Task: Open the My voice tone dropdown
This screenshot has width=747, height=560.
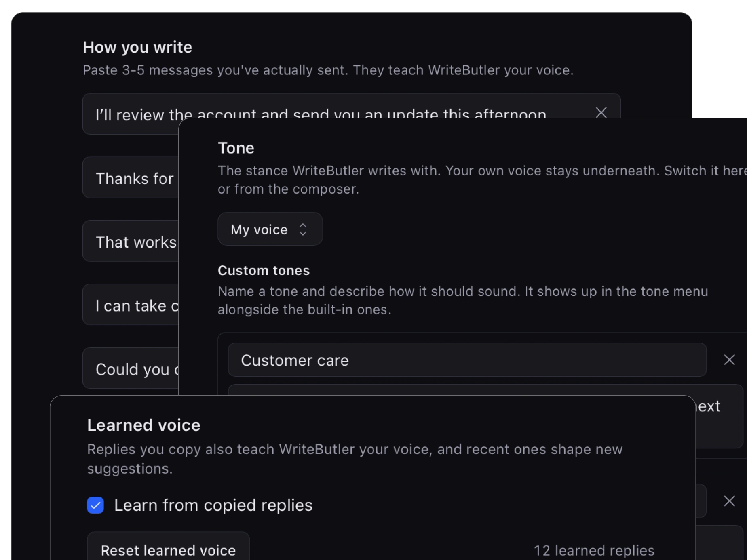Action: 270,229
